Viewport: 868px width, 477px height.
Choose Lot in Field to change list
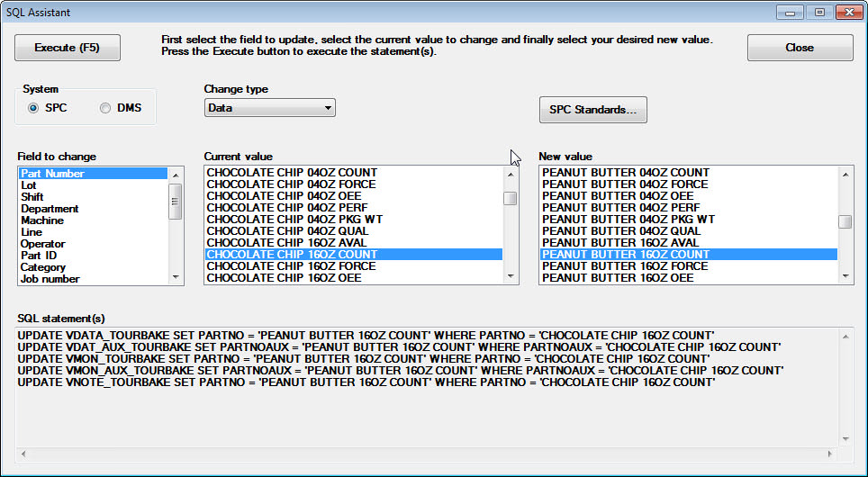click(29, 185)
